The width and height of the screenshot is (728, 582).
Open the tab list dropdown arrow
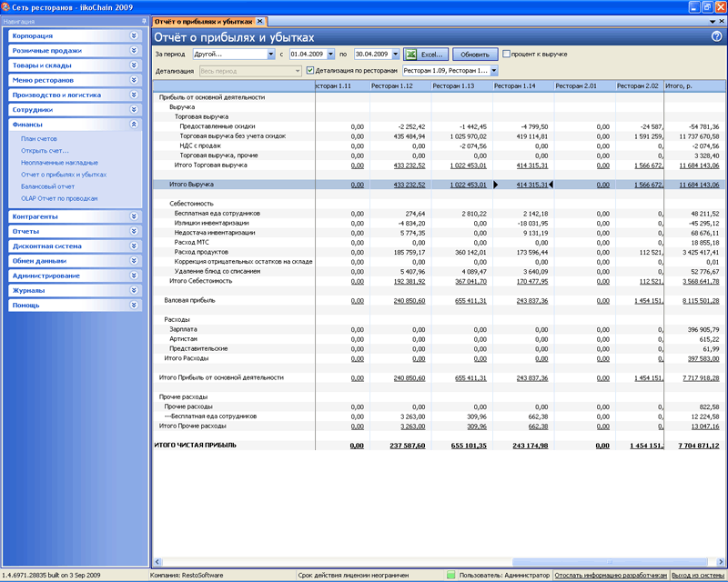click(713, 21)
